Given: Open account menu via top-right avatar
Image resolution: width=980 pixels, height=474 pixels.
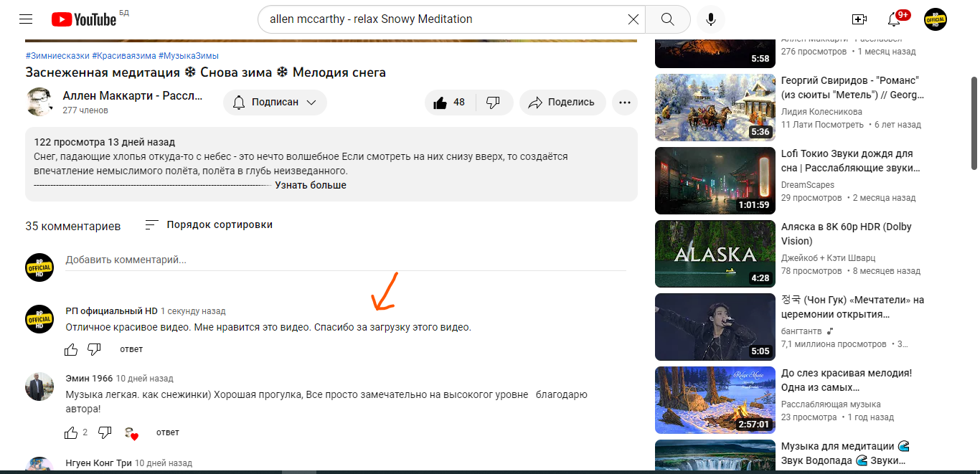Looking at the screenshot, I should [936, 19].
